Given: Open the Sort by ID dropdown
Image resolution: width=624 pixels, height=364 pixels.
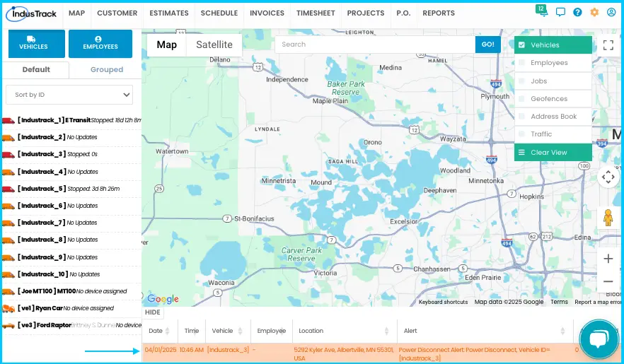Looking at the screenshot, I should pyautogui.click(x=69, y=95).
